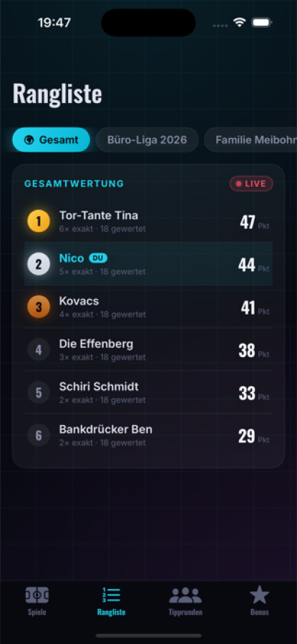Screen dimensions: 297x644
Task: Tap the Rangliste numbered list icon
Action: tap(112, 595)
